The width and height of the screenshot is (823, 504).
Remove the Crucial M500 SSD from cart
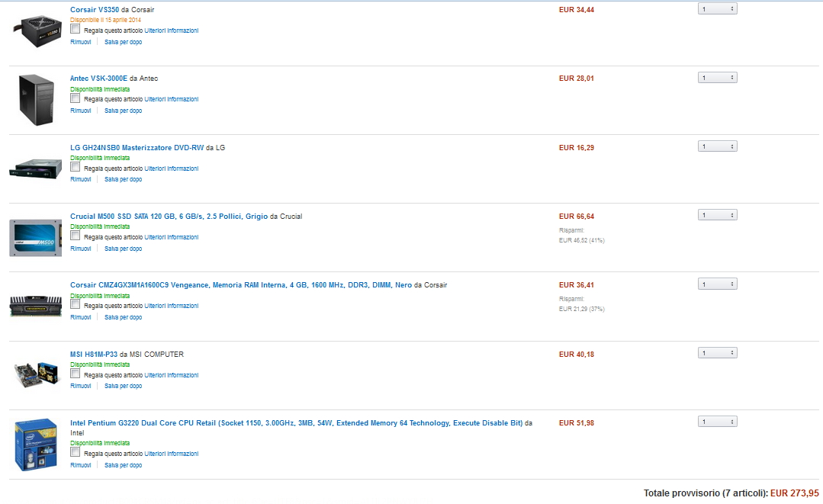[x=81, y=249]
